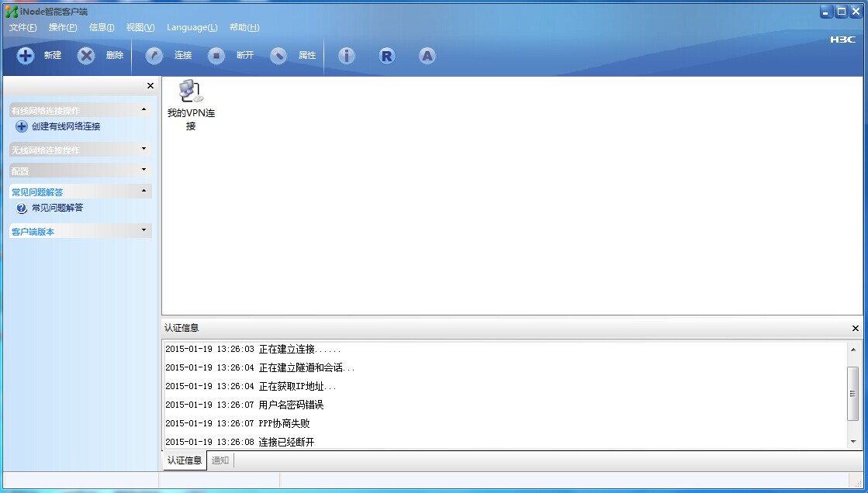Open the 操作(P) menu
This screenshot has width=868, height=493.
point(63,27)
